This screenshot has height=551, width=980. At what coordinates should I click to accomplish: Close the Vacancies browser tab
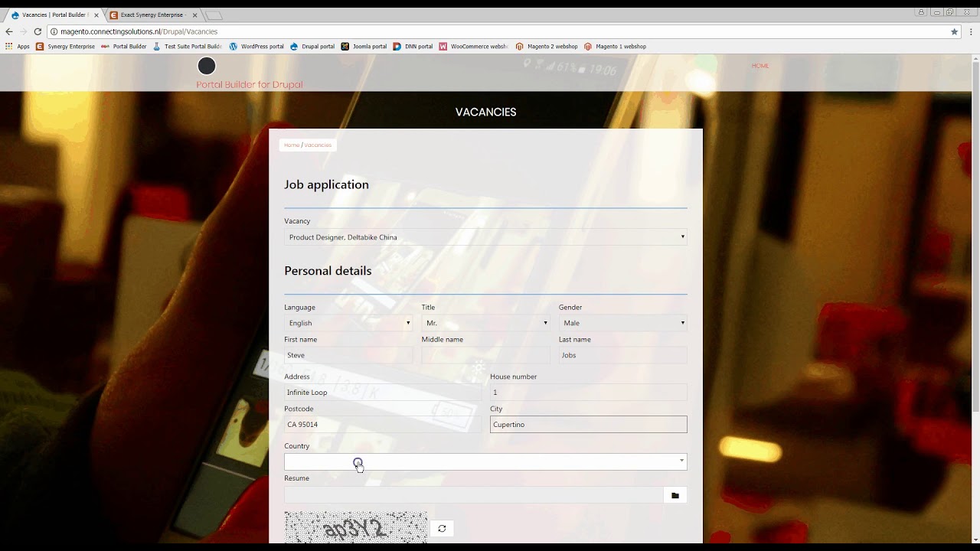[x=96, y=15]
